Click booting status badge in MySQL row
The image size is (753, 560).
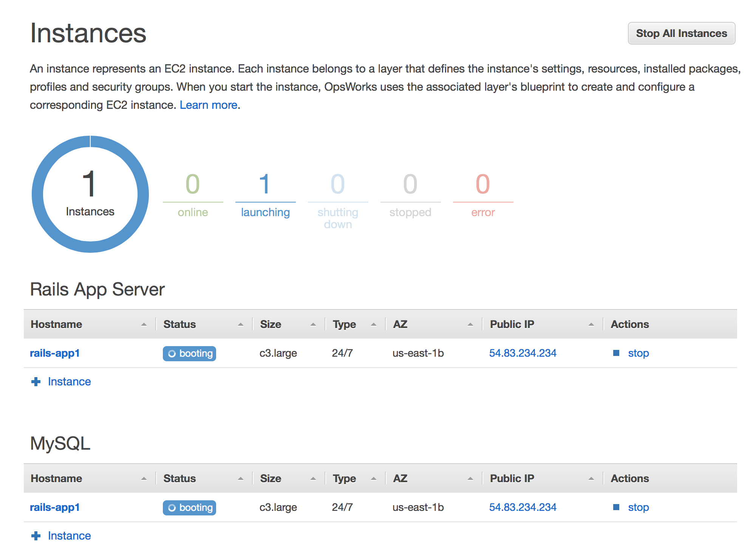[x=189, y=507]
